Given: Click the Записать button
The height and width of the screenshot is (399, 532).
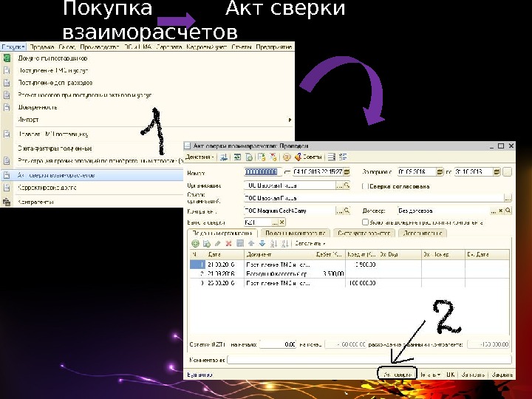Looking at the screenshot, I should pos(473,375).
